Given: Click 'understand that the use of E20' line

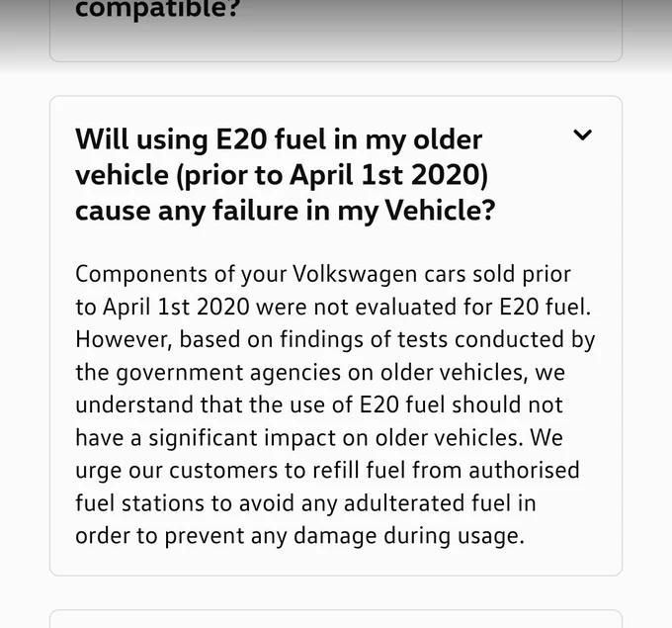Looking at the screenshot, I should point(319,404).
